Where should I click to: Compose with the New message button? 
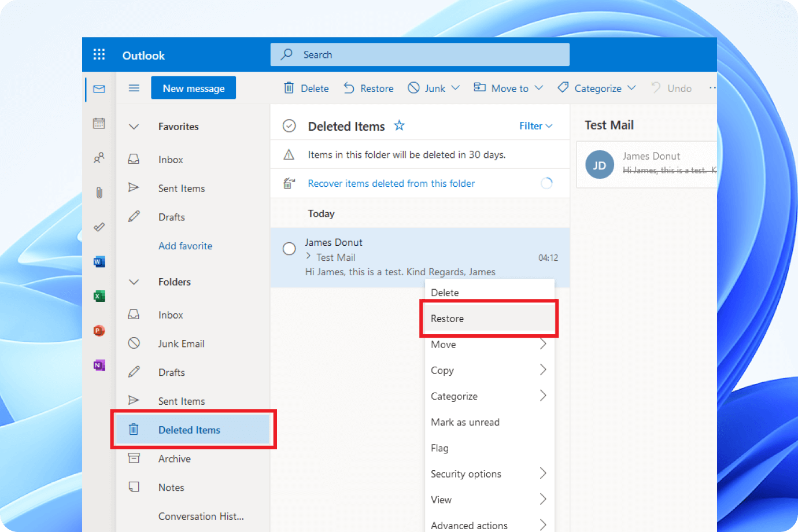[x=194, y=88]
